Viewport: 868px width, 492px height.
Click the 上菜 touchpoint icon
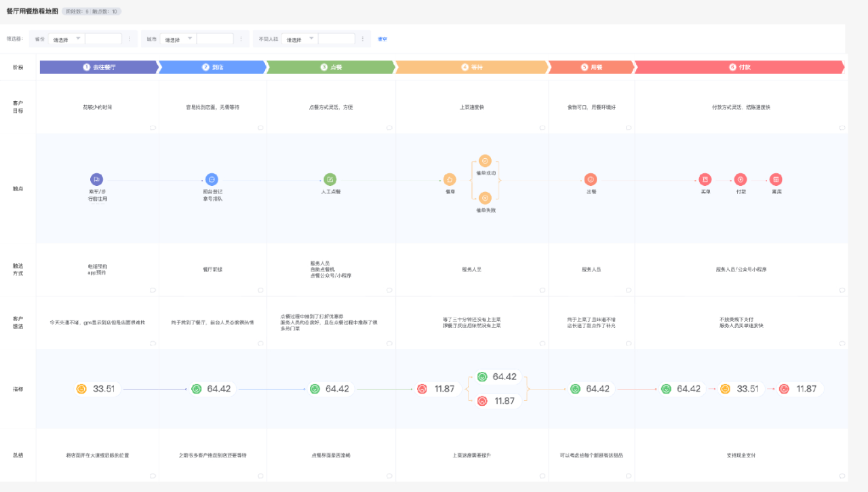[591, 179]
